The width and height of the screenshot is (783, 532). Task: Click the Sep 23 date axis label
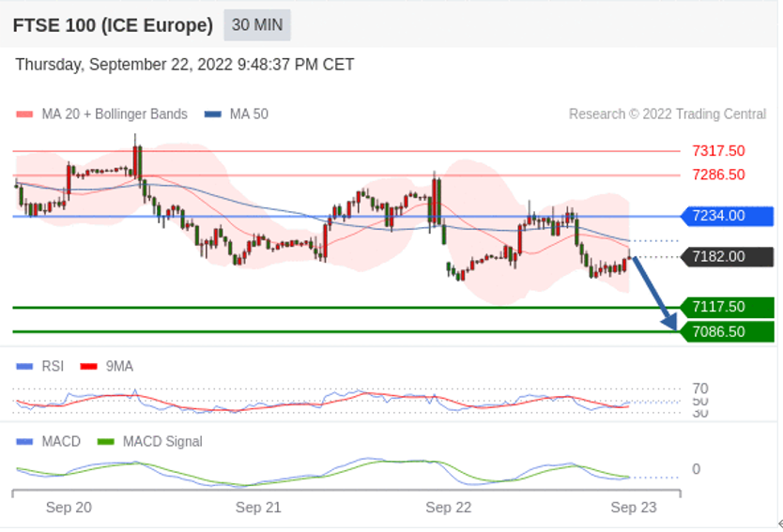click(x=634, y=508)
